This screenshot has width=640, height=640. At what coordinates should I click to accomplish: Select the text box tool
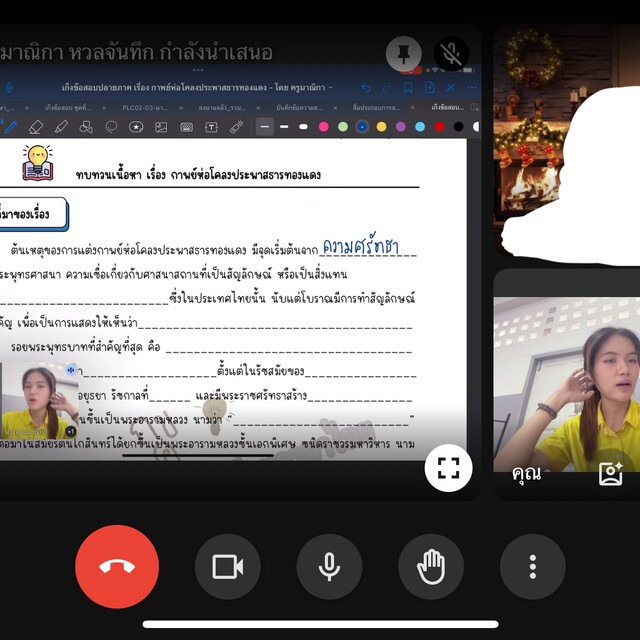tap(211, 127)
